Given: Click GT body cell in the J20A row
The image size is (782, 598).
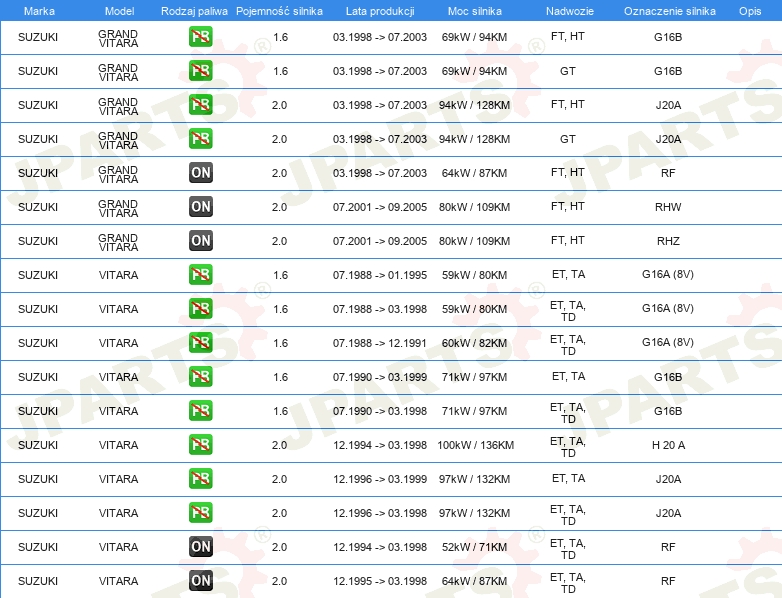Looking at the screenshot, I should click(568, 139).
